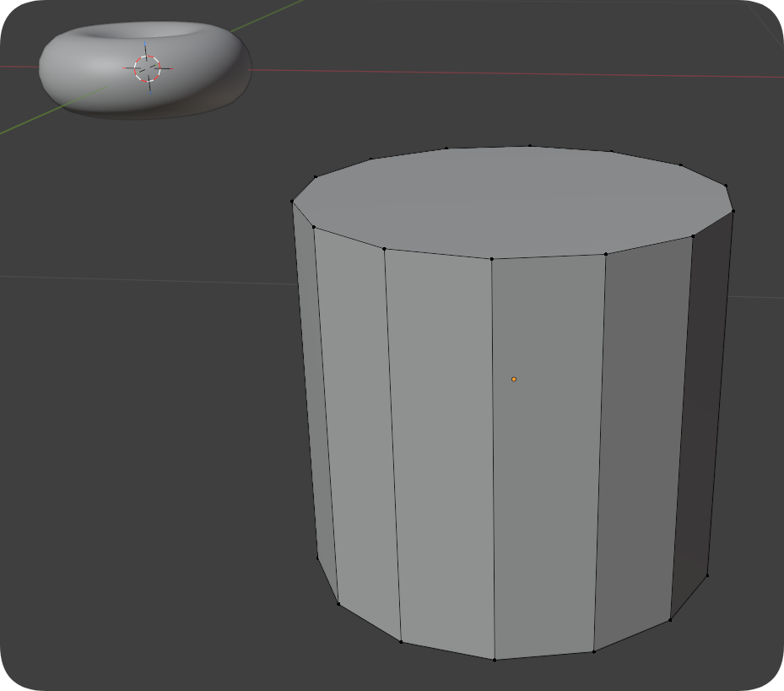The width and height of the screenshot is (784, 691).
Task: Select the wide face left of the origin-dot face
Action: 439,447
